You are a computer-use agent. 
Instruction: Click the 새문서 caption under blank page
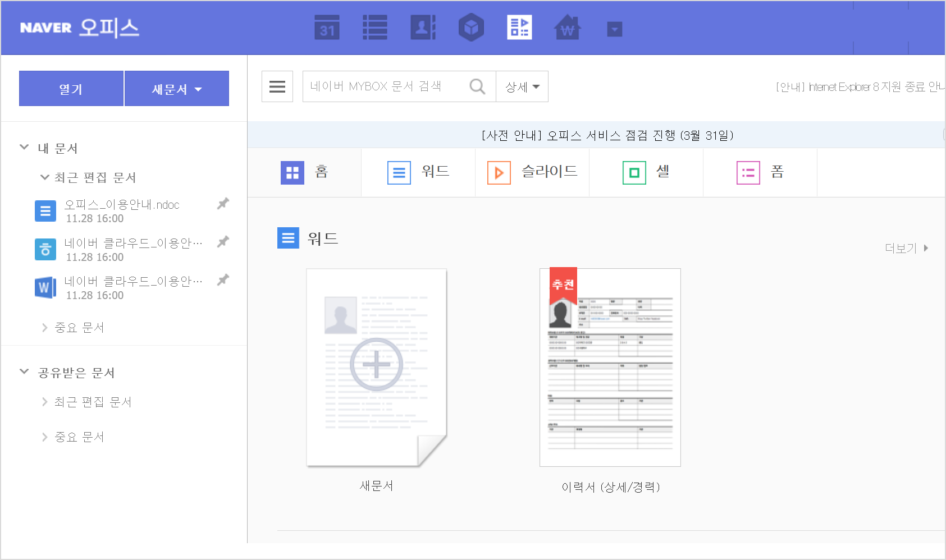click(377, 486)
